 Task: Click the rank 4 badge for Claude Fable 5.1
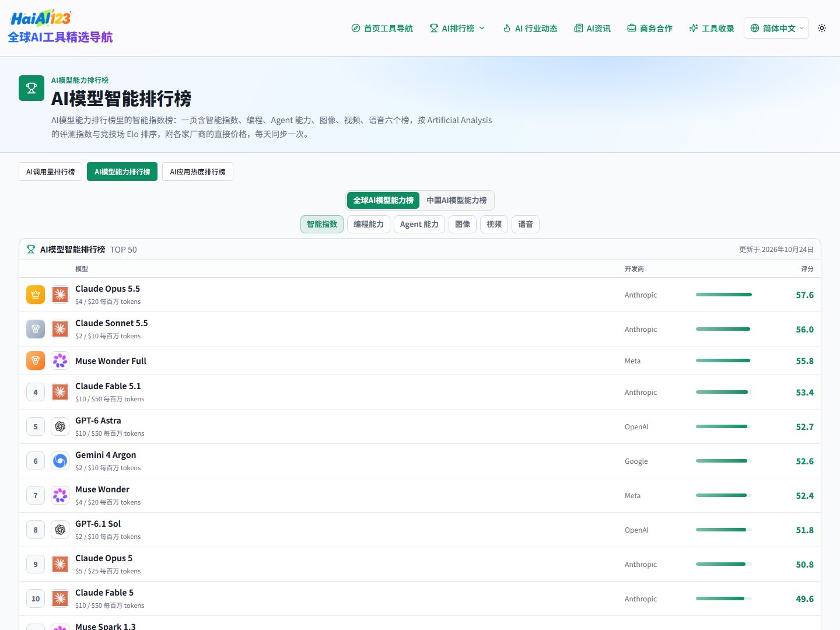pos(36,392)
